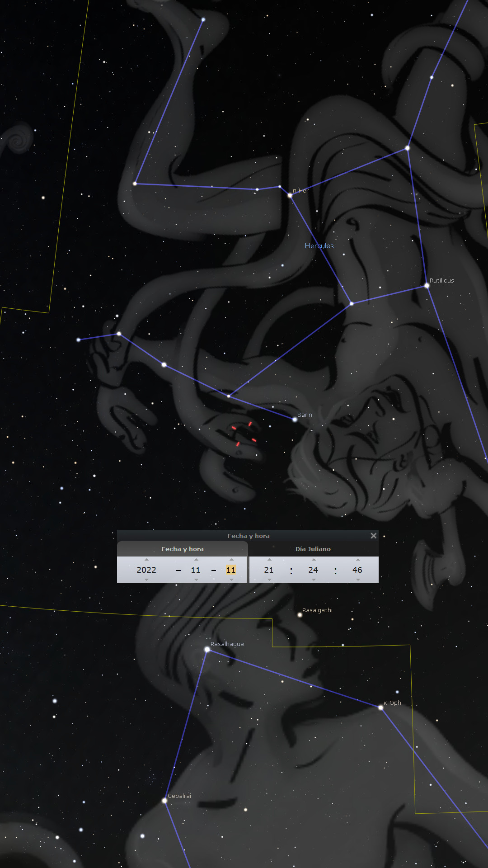
Task: Select the star Rasalgethi
Action: (x=300, y=615)
